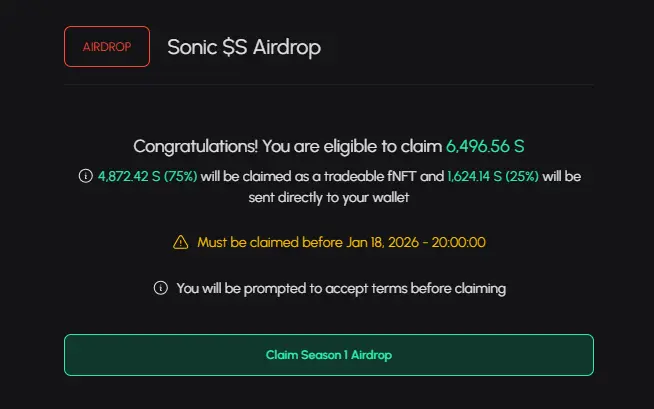Click the info icon before terms notice
654x409 pixels.
[161, 288]
